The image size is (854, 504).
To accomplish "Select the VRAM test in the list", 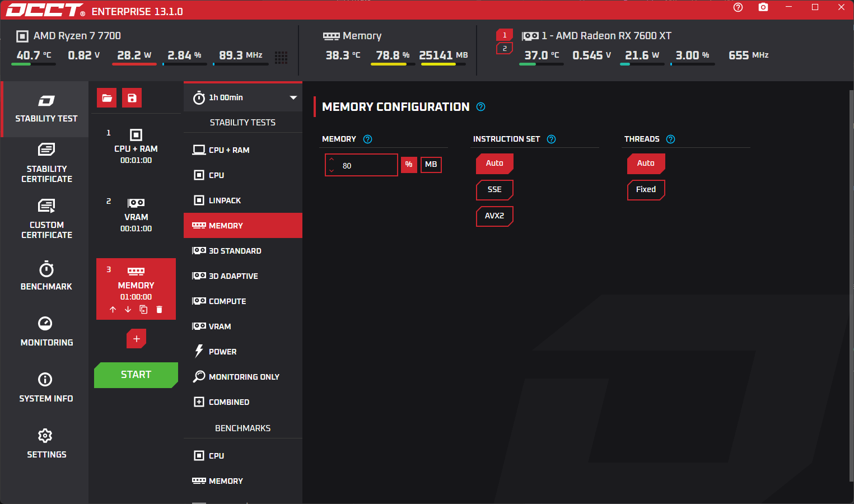I will pyautogui.click(x=243, y=326).
